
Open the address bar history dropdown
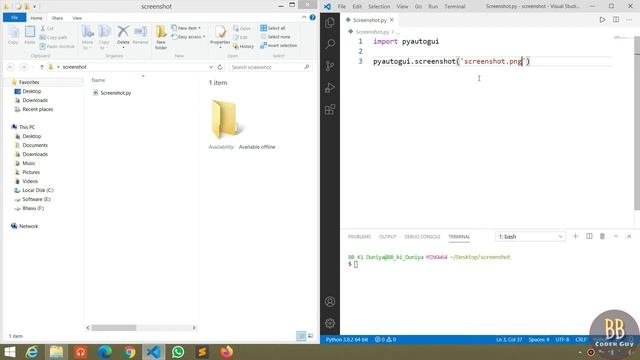click(x=211, y=67)
